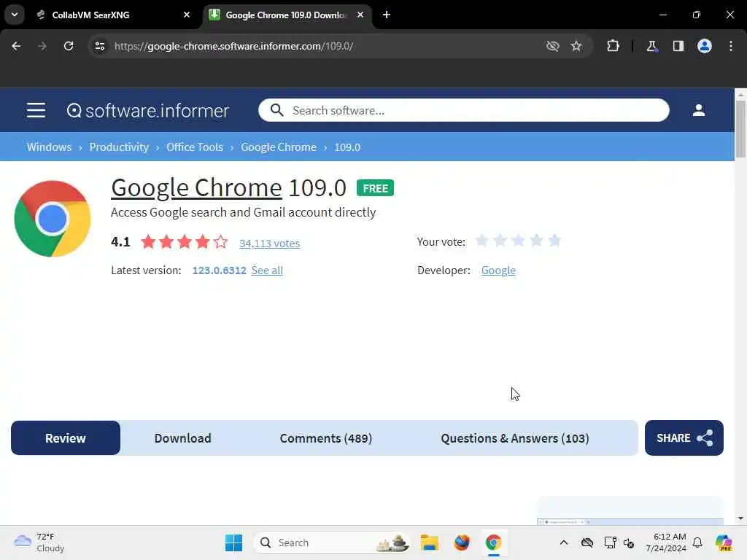Close the Google Chrome 109.0 Download tab
The image size is (747, 560).
pyautogui.click(x=360, y=15)
